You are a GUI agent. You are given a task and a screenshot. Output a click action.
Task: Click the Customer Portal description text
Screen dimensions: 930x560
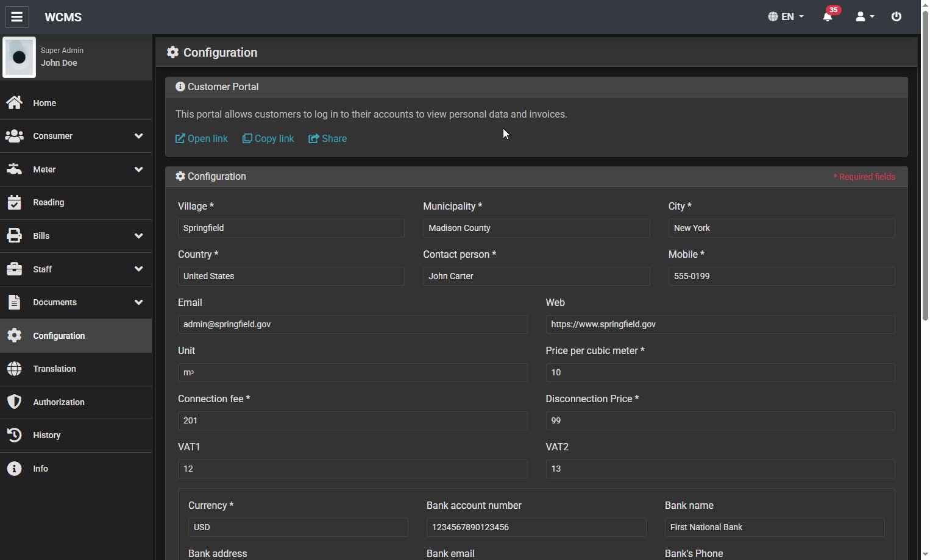(x=371, y=114)
